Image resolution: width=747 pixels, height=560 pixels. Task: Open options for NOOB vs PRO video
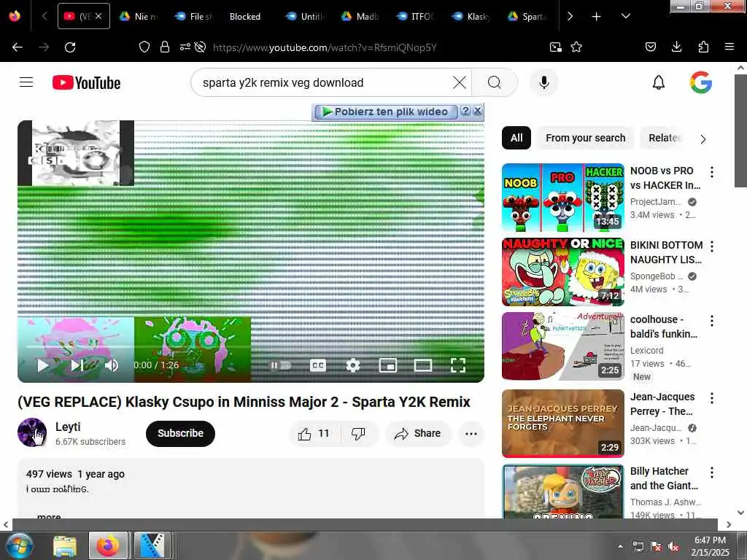pos(712,172)
